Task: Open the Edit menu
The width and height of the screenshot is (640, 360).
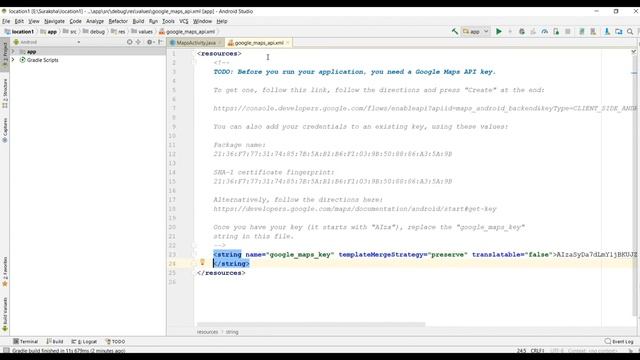Action: (19, 21)
